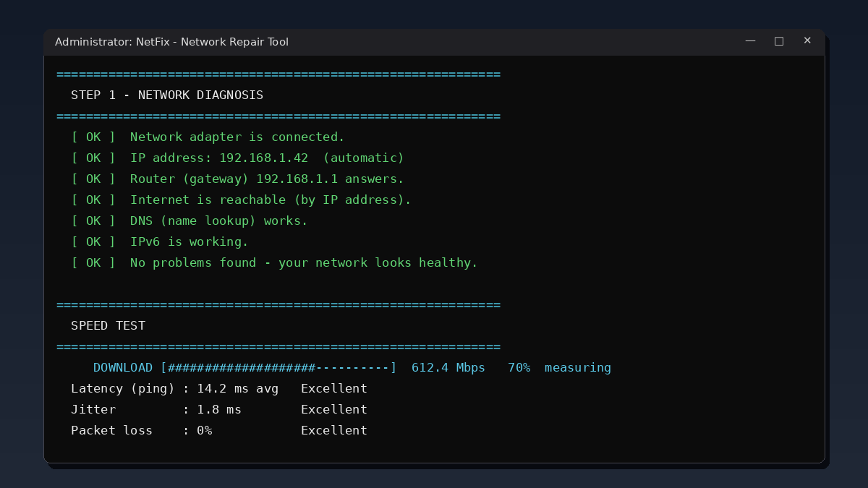Image resolution: width=868 pixels, height=488 pixels.
Task: Click the [ OK ] marker beside DNS lookup
Action: 93,221
